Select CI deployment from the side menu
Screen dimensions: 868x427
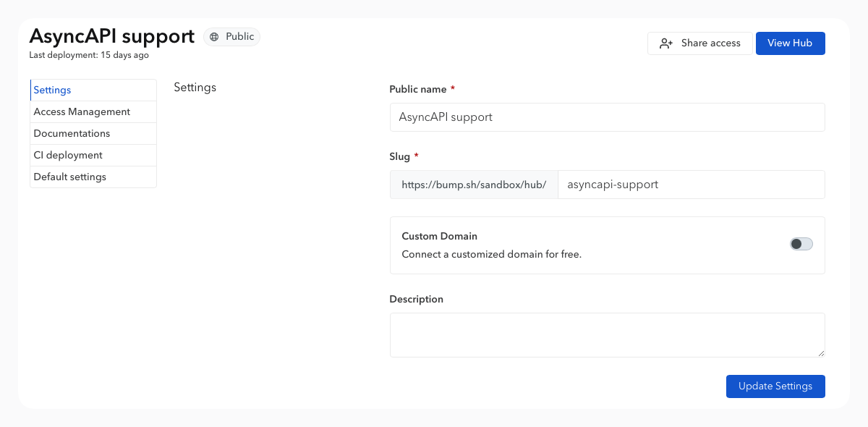point(68,156)
